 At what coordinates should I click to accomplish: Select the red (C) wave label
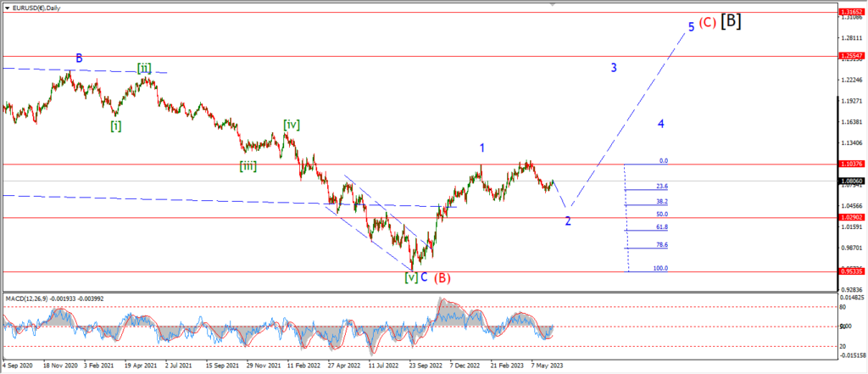[708, 24]
